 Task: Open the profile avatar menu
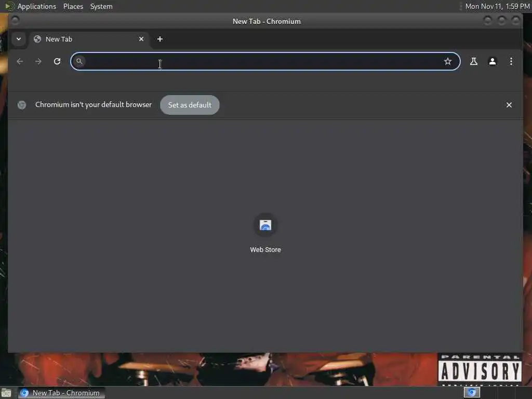(x=493, y=61)
